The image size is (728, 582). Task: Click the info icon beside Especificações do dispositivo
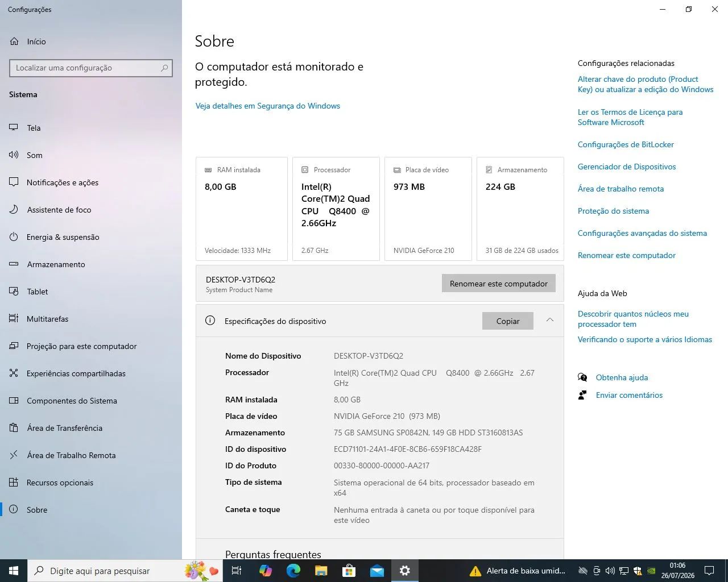click(210, 321)
